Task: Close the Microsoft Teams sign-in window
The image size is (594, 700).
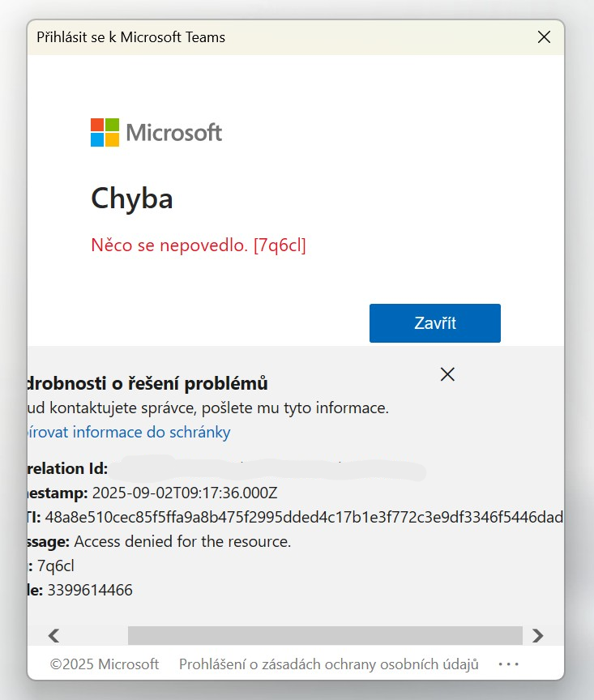Action: [544, 37]
